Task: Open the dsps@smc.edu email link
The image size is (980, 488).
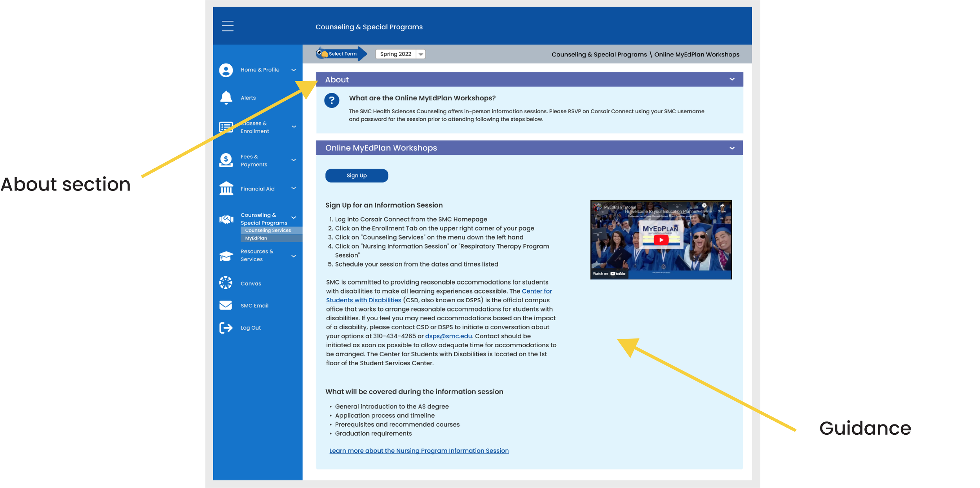Action: [448, 336]
